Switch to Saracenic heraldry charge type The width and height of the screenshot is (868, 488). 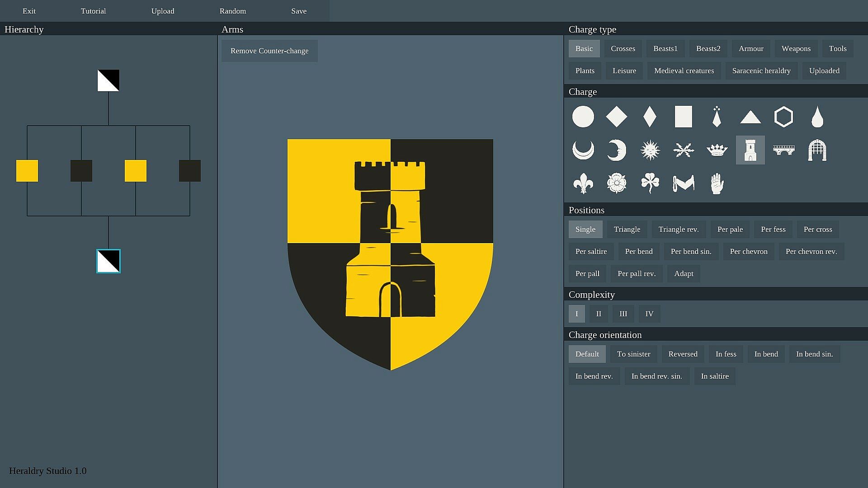761,70
